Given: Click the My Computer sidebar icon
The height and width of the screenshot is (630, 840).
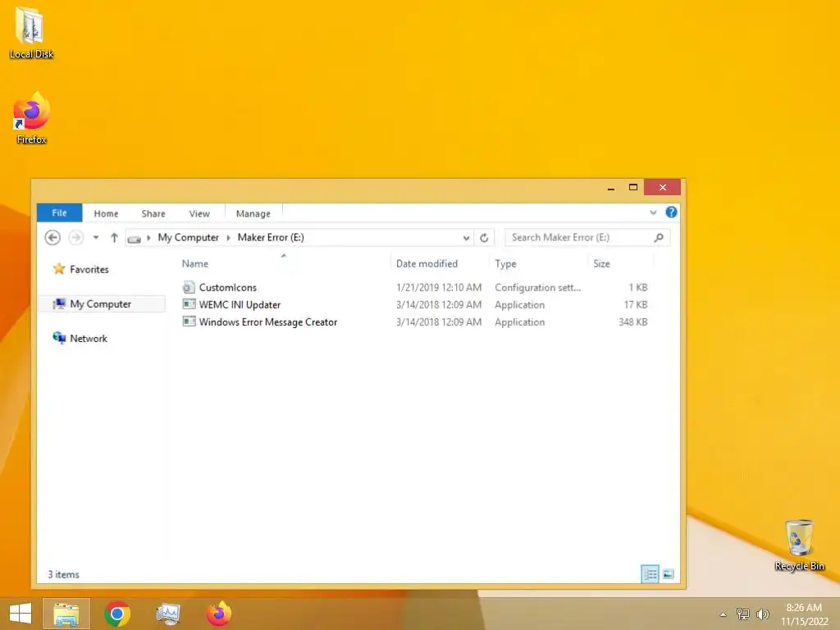Looking at the screenshot, I should click(59, 304).
